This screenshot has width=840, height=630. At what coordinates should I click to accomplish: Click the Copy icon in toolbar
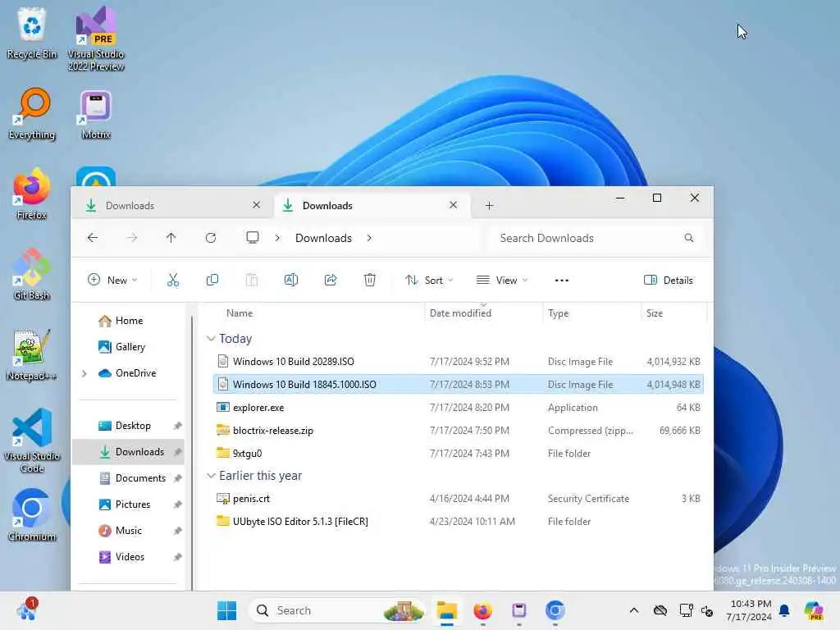(212, 281)
